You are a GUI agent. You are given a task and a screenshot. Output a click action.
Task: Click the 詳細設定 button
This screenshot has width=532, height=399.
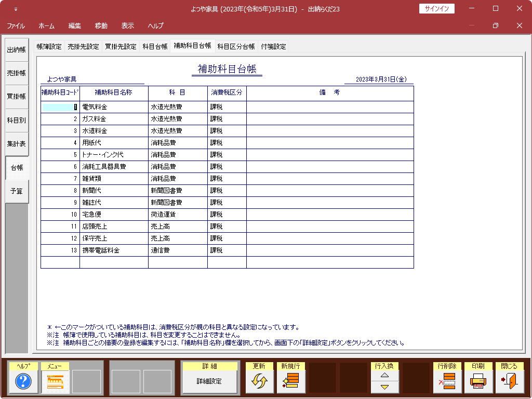pyautogui.click(x=209, y=381)
